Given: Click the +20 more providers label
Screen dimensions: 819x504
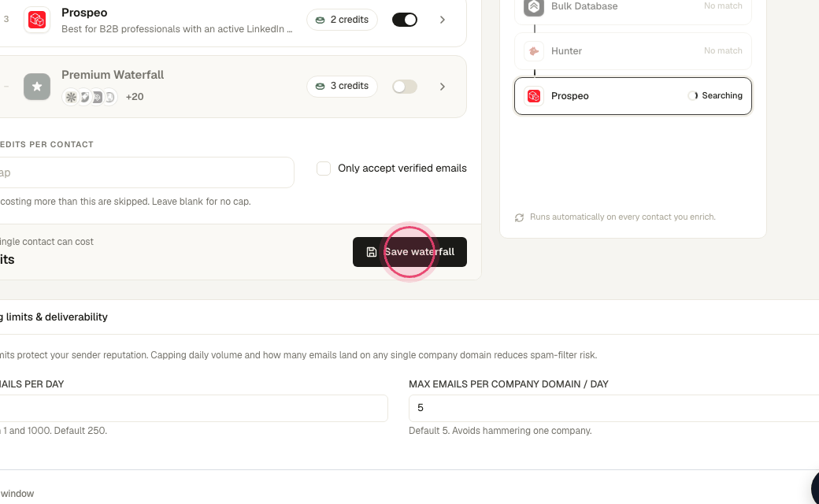Looking at the screenshot, I should click(x=135, y=97).
